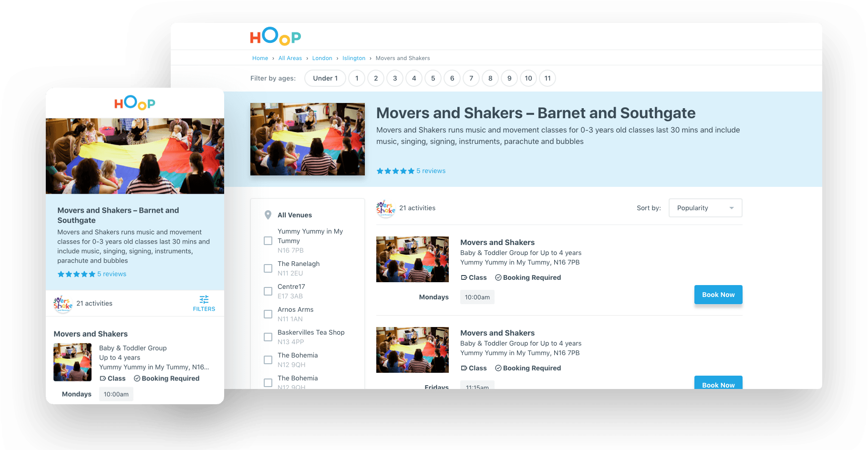Open London breadcrumb link

[322, 58]
